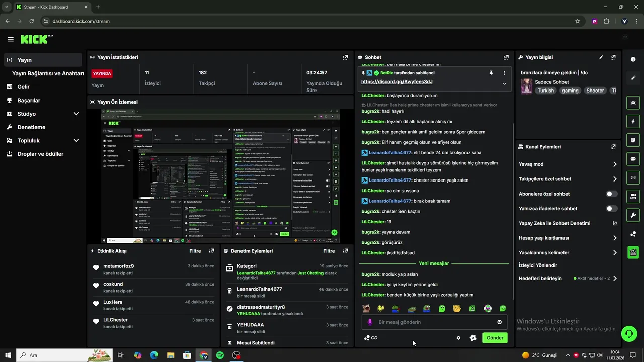This screenshot has width=644, height=362.
Task: Insert the screaming cat emote
Action: [367, 309]
